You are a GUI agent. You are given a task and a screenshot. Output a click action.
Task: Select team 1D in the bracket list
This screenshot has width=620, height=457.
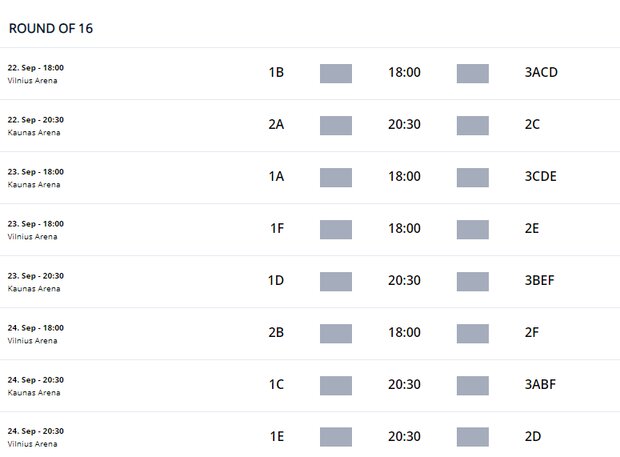[x=277, y=281]
